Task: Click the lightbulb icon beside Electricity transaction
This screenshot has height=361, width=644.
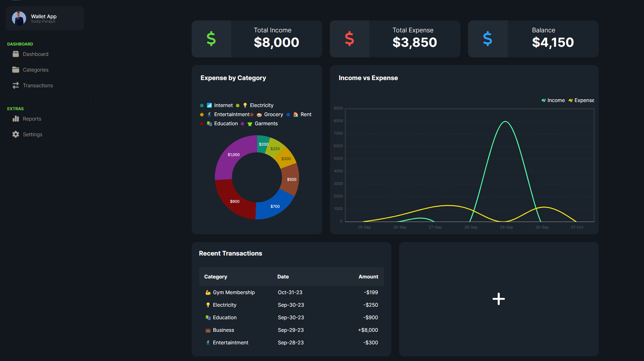Action: 208,305
